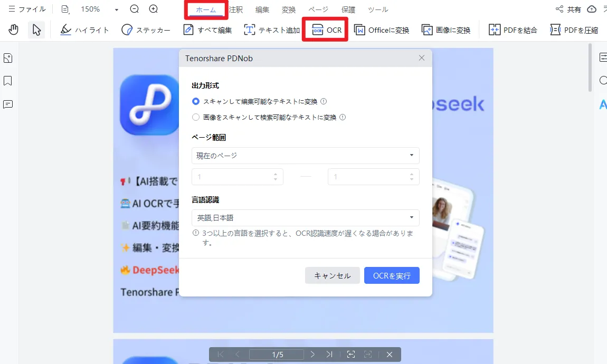Expand the 150% zoom dropdown
The image size is (607, 364).
(x=117, y=9)
